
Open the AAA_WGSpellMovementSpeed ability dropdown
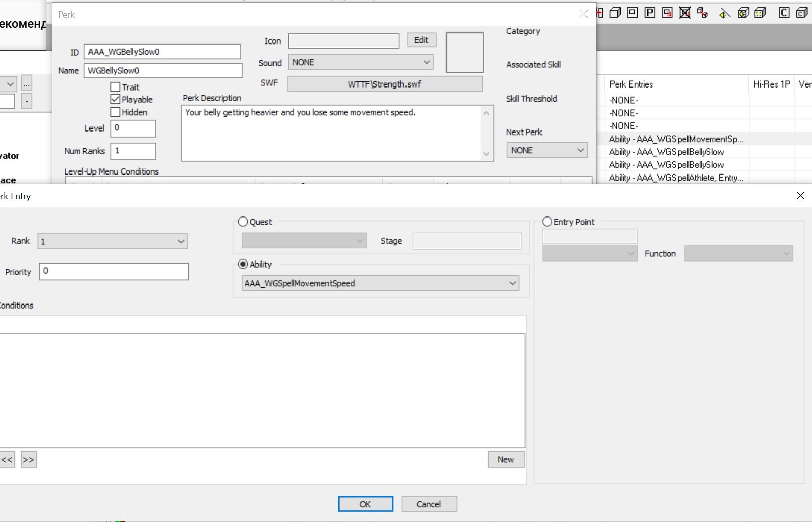[x=381, y=283]
